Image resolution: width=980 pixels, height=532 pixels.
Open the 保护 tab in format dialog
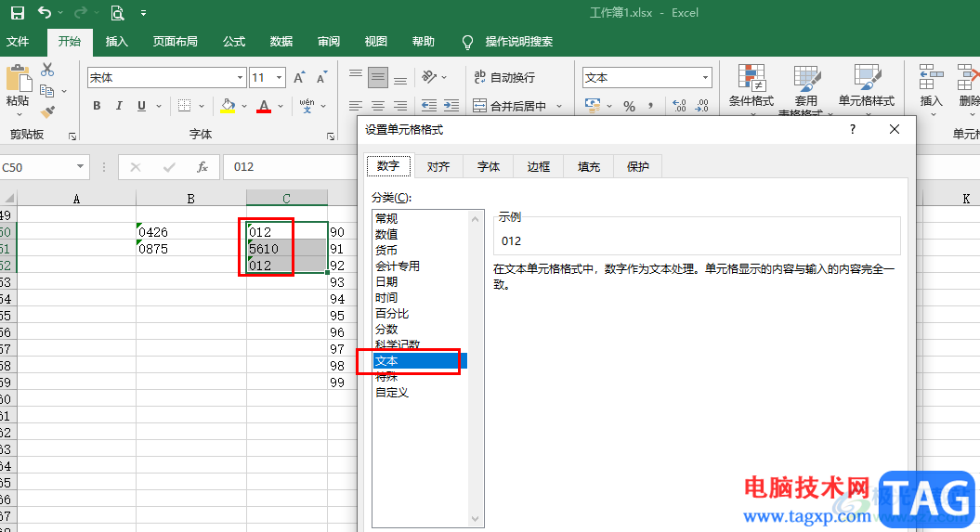pos(637,167)
